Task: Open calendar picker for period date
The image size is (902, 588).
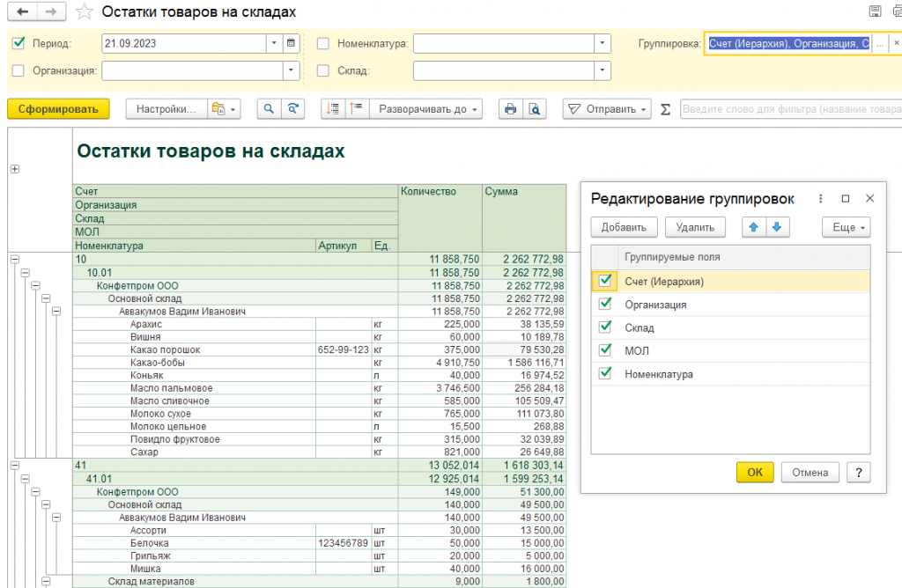Action: tap(291, 43)
